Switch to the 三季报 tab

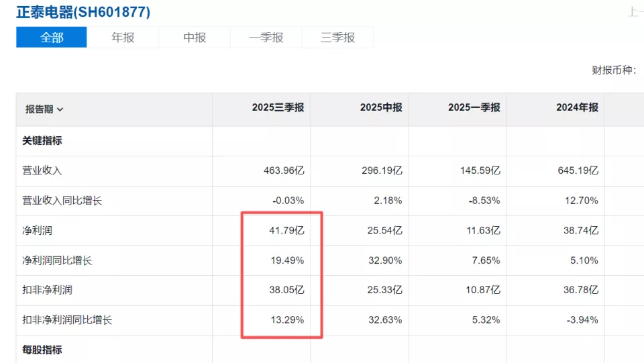[x=337, y=38]
